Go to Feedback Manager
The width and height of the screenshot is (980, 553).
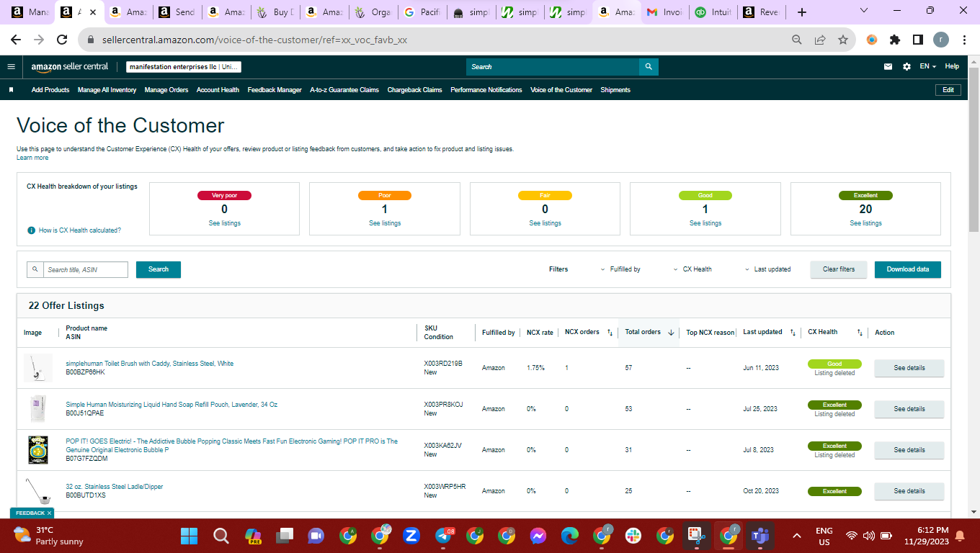point(275,90)
